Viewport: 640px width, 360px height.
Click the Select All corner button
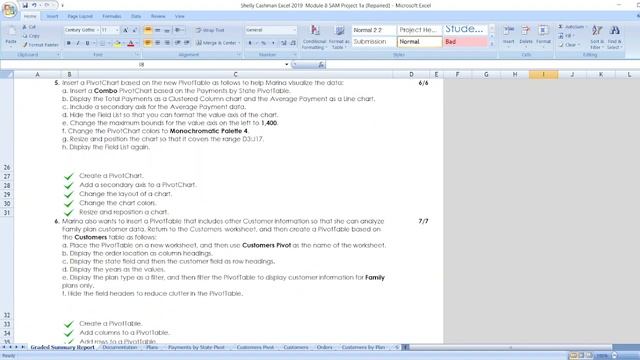click(7, 74)
